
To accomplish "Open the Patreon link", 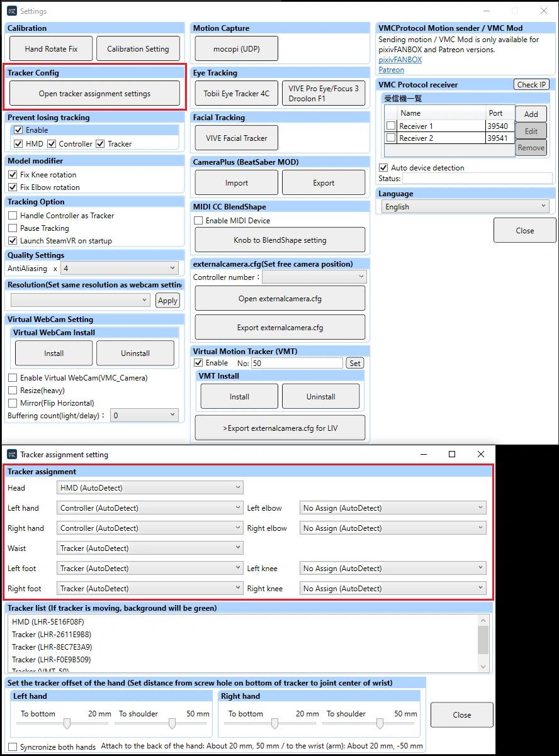I will pos(391,70).
